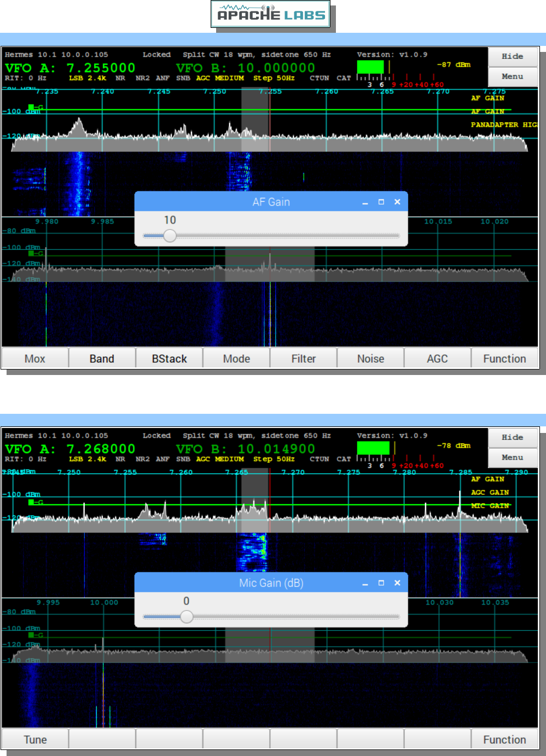Toggle NR2 indicator beside VFO A 7.255000
This screenshot has width=546, height=756.
point(142,78)
